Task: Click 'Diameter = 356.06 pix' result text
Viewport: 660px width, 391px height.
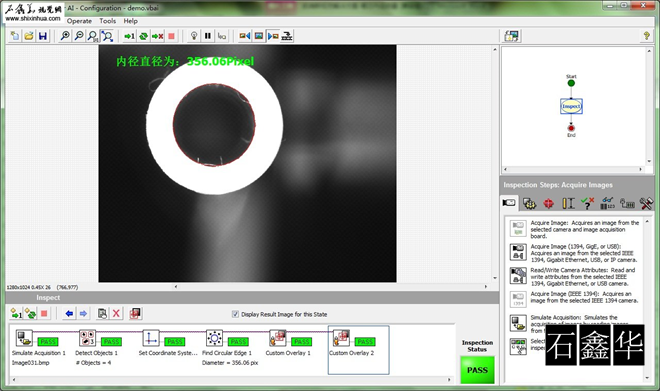Action: tap(230, 363)
